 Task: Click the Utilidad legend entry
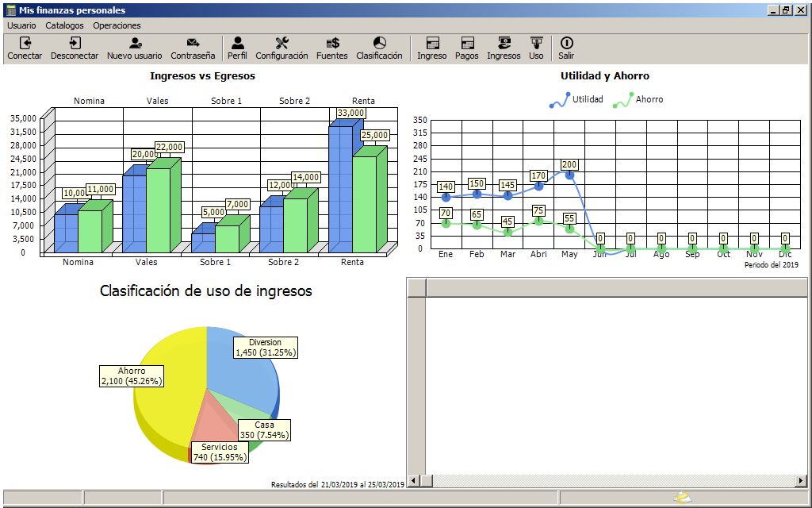point(576,100)
